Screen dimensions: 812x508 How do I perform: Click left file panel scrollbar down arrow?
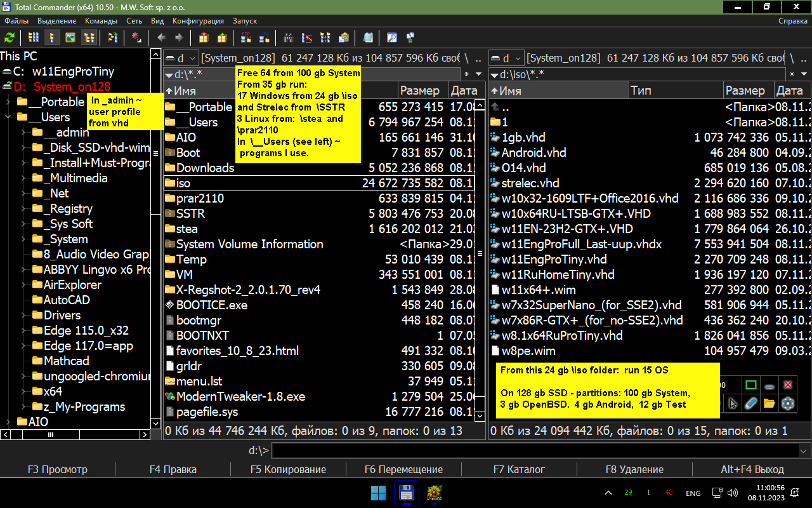pos(480,416)
